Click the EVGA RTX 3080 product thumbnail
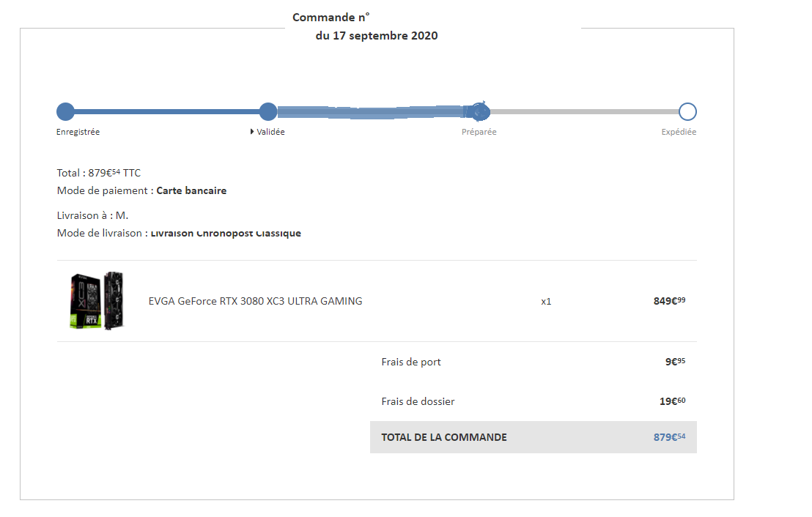The height and width of the screenshot is (517, 812). click(x=97, y=301)
